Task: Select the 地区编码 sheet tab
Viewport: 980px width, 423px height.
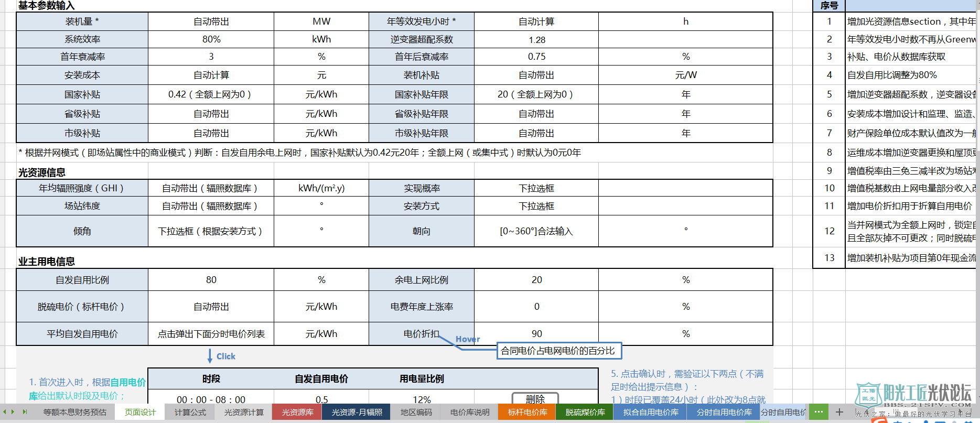Action: [x=416, y=413]
